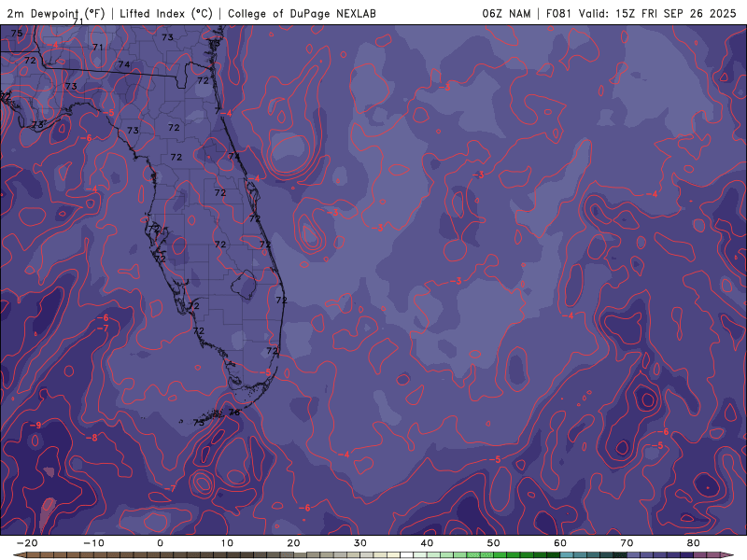Click the 'Lifted Index (°C)' title text
This screenshot has height=560, width=747.
[x=166, y=13]
